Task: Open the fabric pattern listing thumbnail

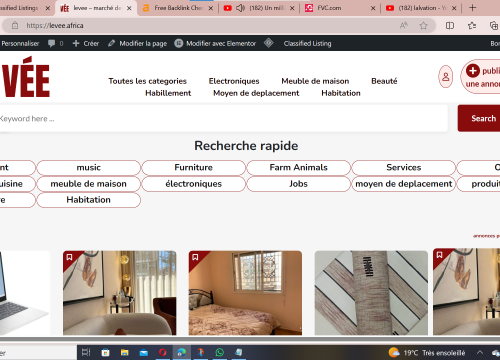Action: pos(371,293)
